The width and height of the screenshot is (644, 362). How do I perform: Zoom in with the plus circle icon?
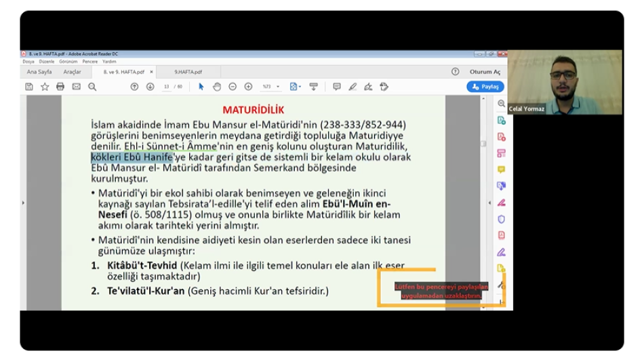(x=248, y=87)
